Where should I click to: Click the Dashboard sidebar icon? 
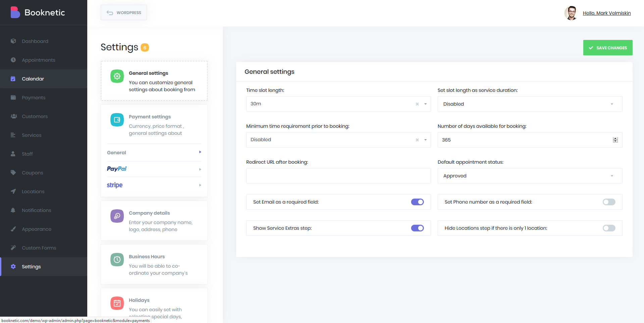13,41
